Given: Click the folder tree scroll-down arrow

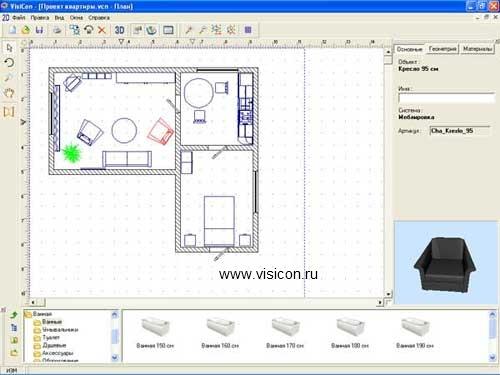Looking at the screenshot, I should tap(115, 358).
